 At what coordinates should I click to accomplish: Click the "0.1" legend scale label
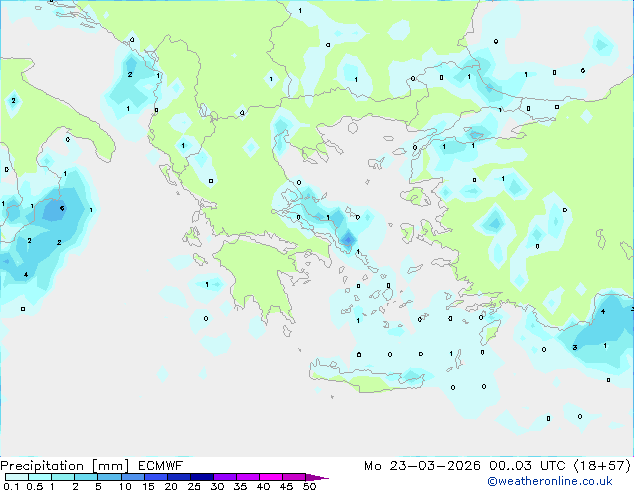pyautogui.click(x=11, y=486)
